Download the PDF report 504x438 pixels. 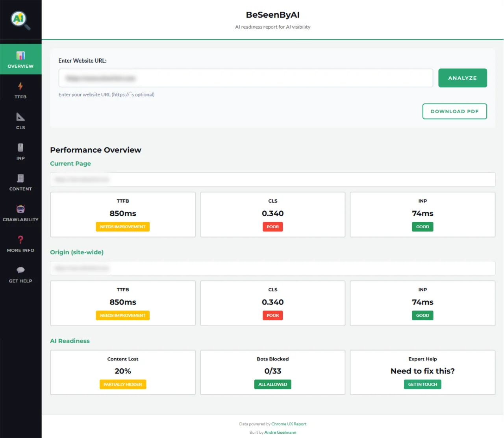pyautogui.click(x=454, y=111)
